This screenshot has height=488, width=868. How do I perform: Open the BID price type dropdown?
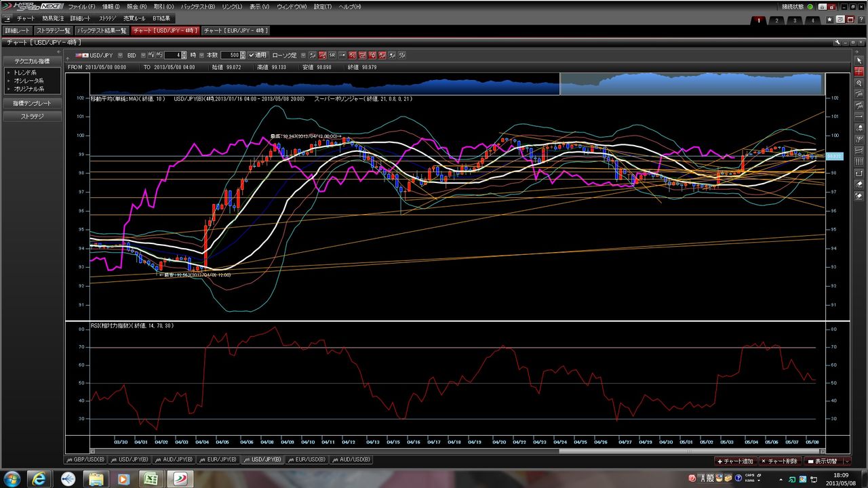[x=142, y=55]
